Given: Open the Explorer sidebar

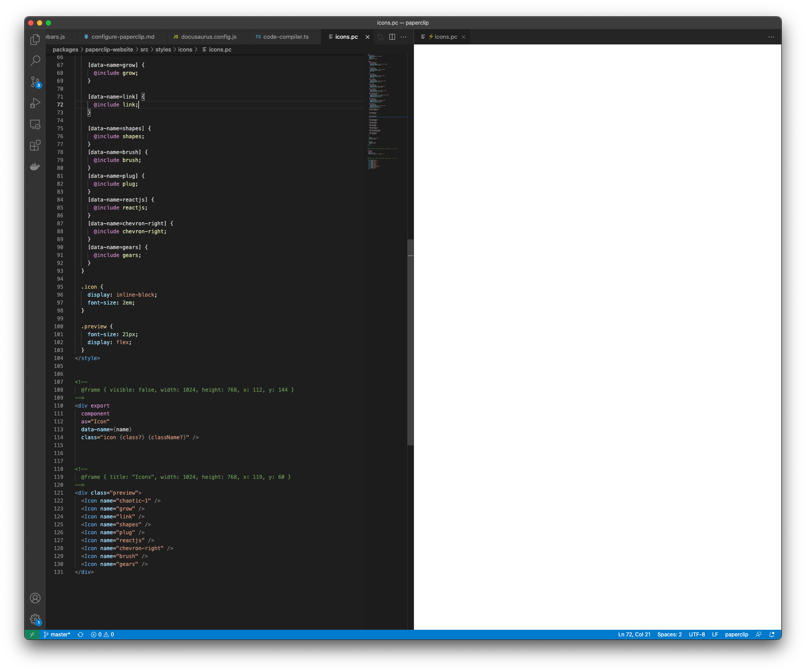Looking at the screenshot, I should click(x=35, y=39).
